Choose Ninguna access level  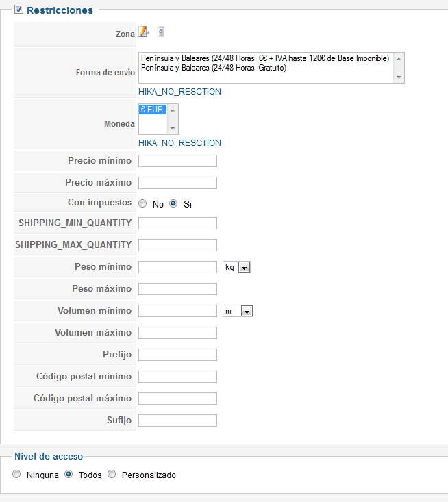[x=16, y=474]
